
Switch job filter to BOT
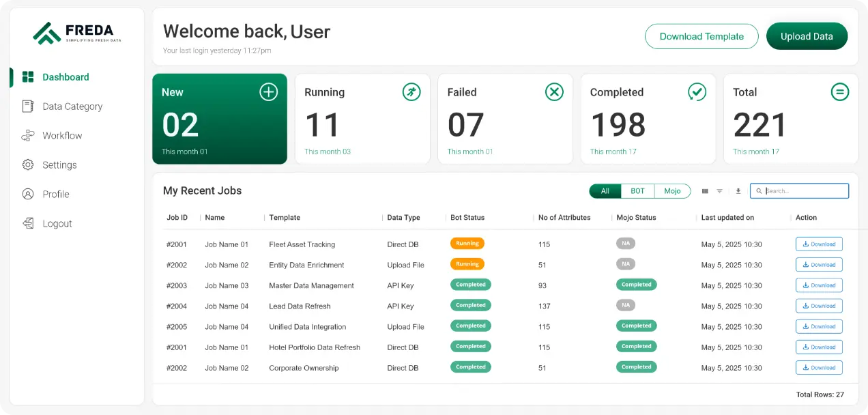tap(637, 191)
